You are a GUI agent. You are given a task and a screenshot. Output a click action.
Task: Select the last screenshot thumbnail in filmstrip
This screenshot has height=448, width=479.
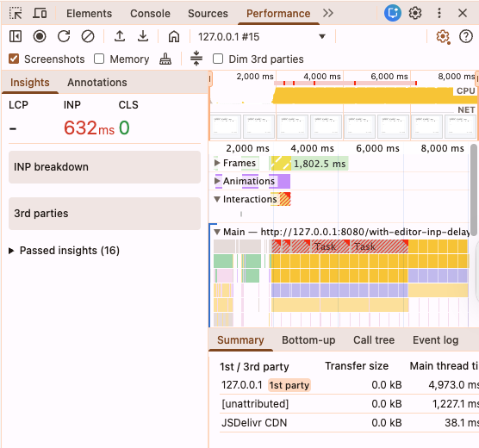click(460, 127)
